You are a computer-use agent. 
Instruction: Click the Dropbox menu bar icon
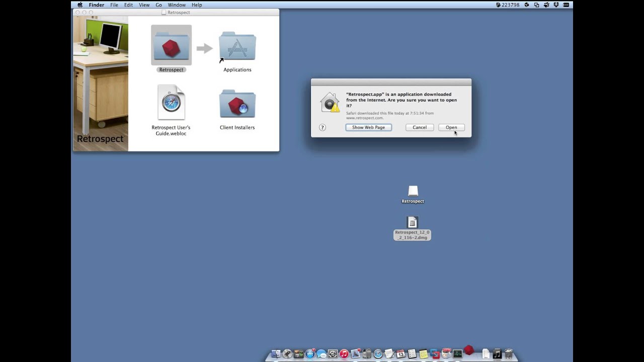(x=556, y=5)
